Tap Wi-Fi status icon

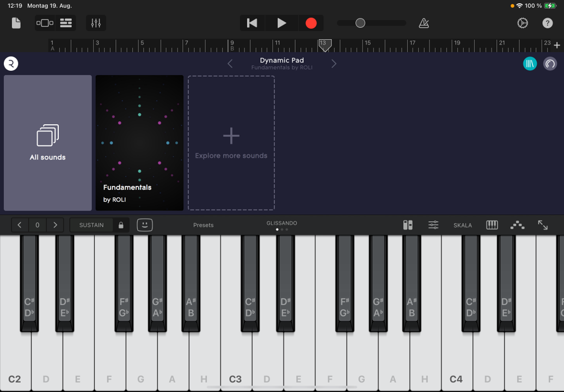519,6
